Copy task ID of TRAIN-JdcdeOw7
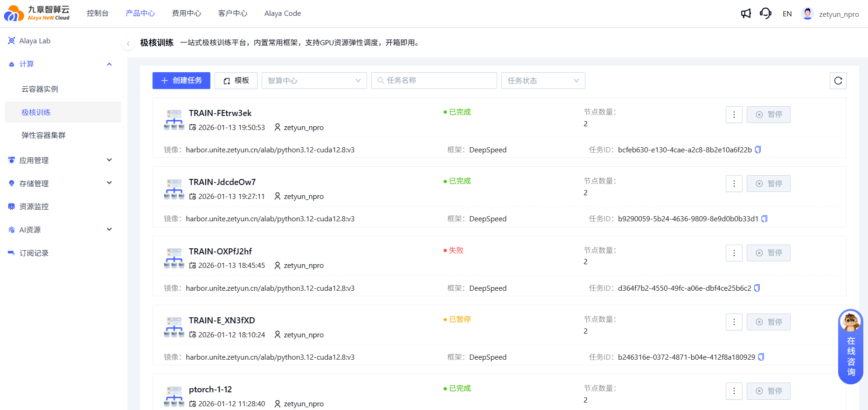The image size is (868, 410). [x=764, y=219]
